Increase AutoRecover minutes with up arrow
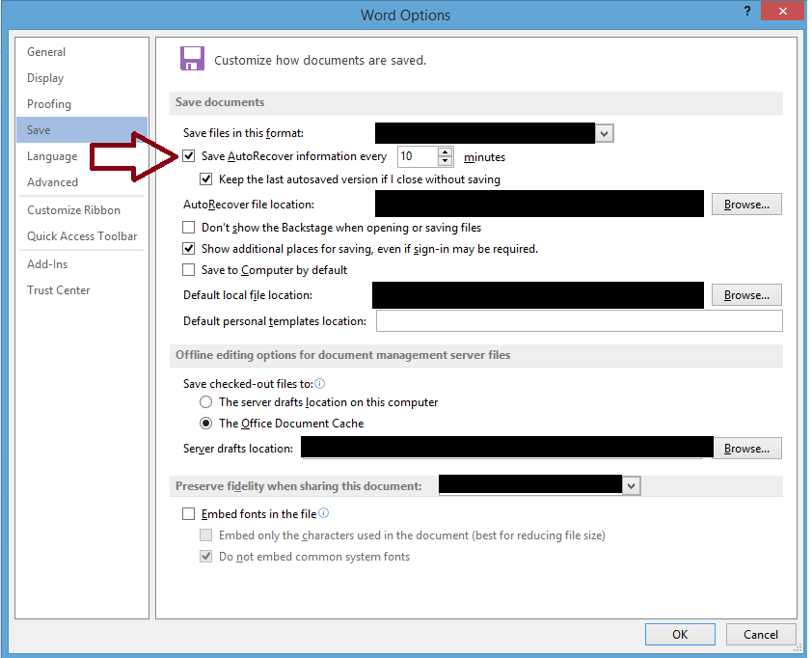The height and width of the screenshot is (658, 812). (x=446, y=151)
